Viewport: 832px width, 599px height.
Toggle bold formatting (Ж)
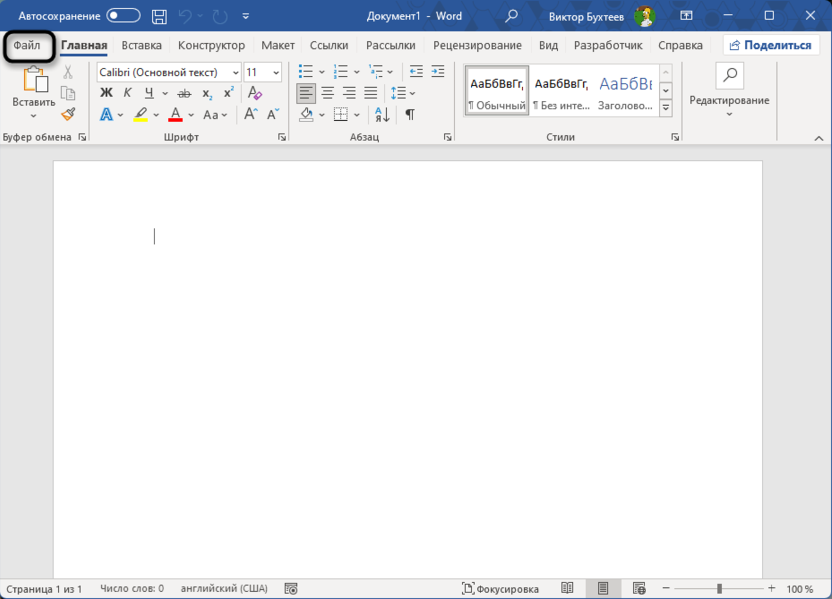[106, 93]
